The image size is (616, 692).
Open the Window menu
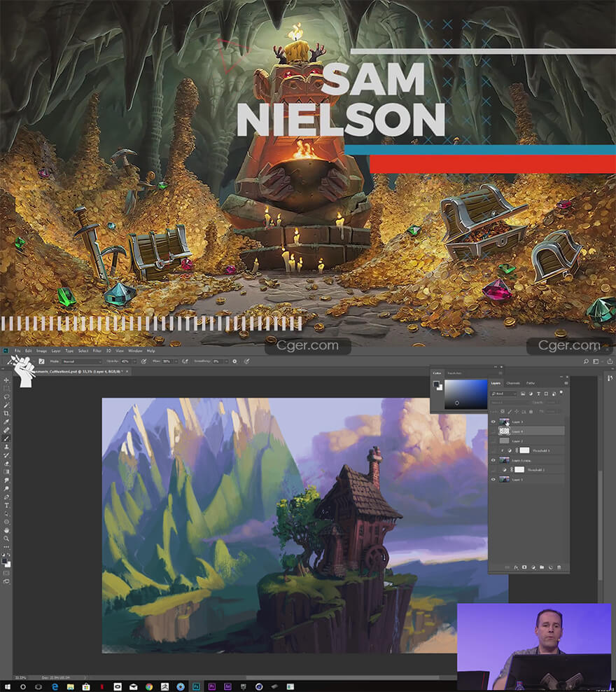tap(135, 351)
